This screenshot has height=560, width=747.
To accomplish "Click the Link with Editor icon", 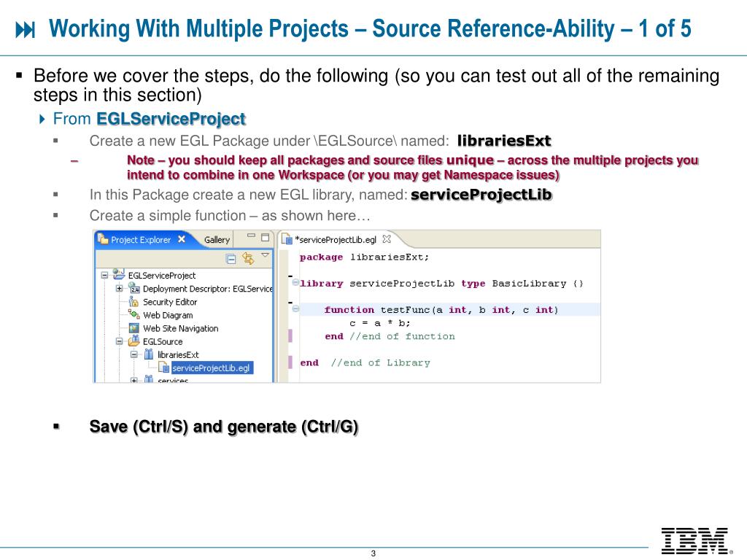I will point(247,258).
